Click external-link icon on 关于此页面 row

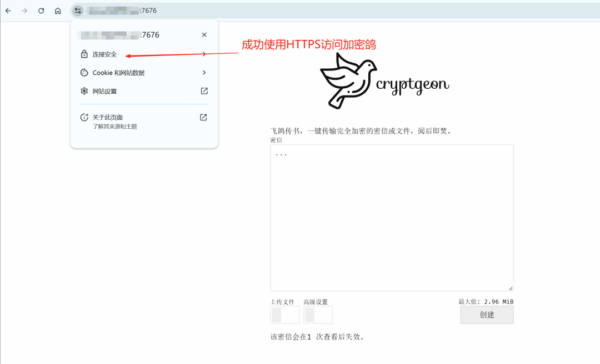point(203,118)
